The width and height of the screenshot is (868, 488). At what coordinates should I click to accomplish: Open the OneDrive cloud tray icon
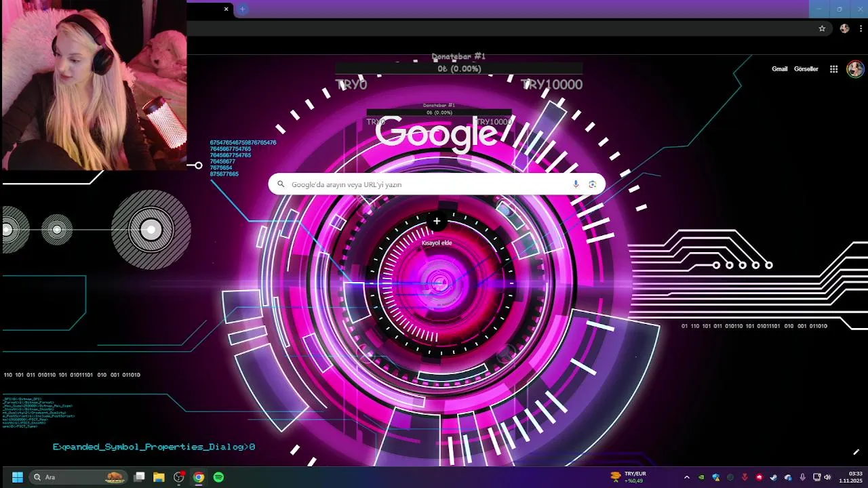point(788,477)
